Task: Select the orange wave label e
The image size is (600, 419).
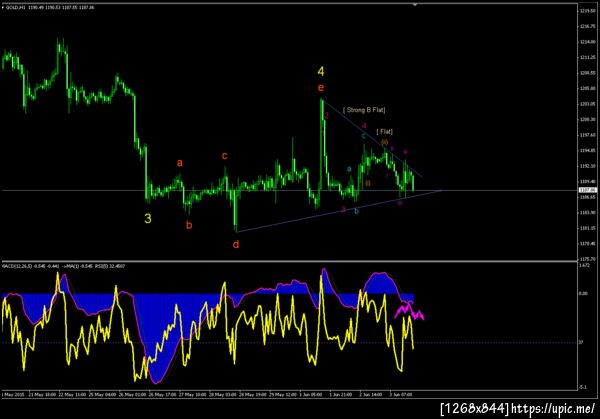Action: (321, 88)
